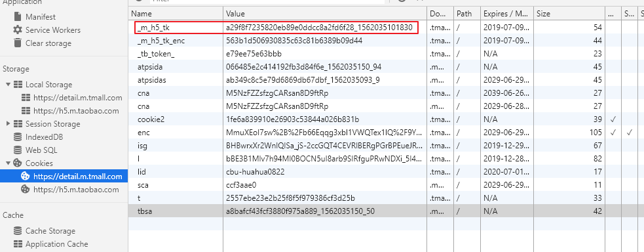Collapse the Local Storage tree

click(8, 84)
